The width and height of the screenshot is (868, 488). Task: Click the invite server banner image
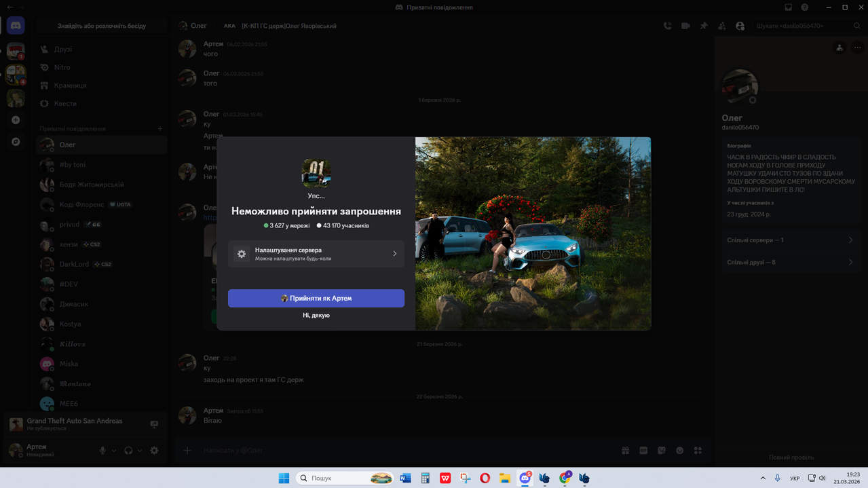coord(533,233)
